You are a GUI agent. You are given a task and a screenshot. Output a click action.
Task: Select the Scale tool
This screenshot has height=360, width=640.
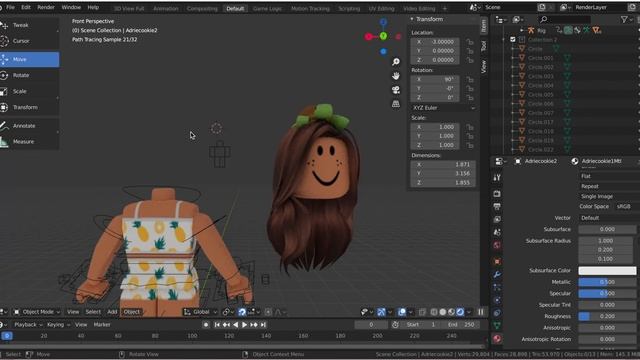click(29, 91)
